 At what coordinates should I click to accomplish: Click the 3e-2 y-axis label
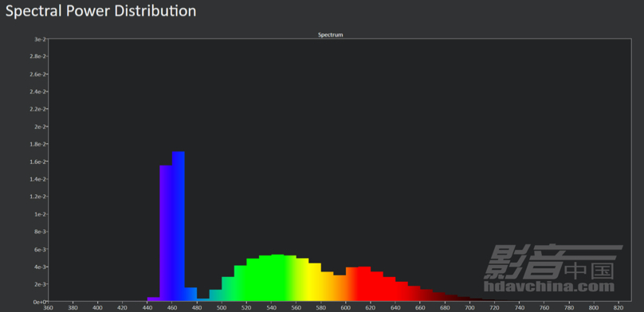point(40,39)
